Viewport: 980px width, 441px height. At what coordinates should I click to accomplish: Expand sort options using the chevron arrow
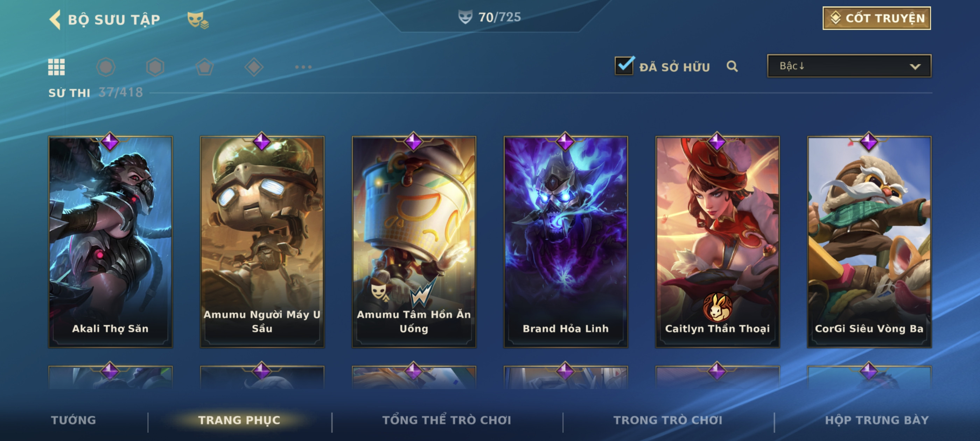[x=915, y=66]
